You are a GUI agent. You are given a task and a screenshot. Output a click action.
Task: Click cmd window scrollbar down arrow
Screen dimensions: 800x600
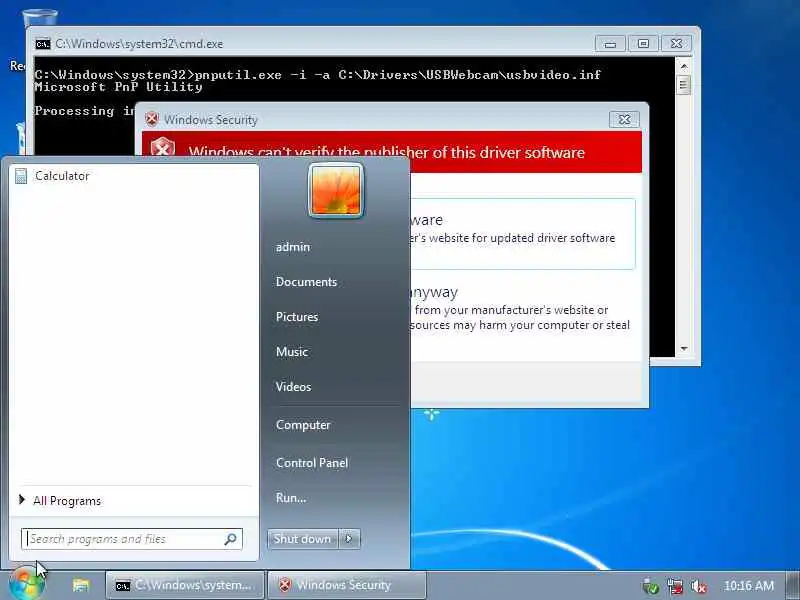coord(684,348)
